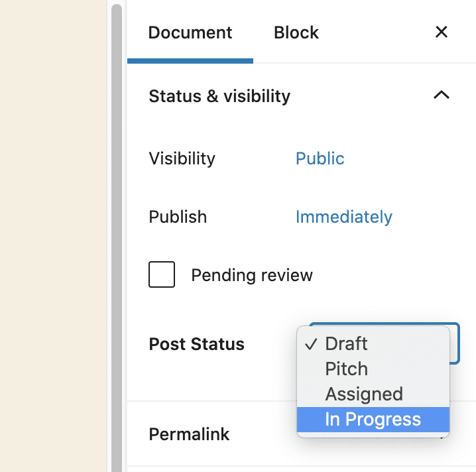Switch to the Block tab

pos(296,32)
